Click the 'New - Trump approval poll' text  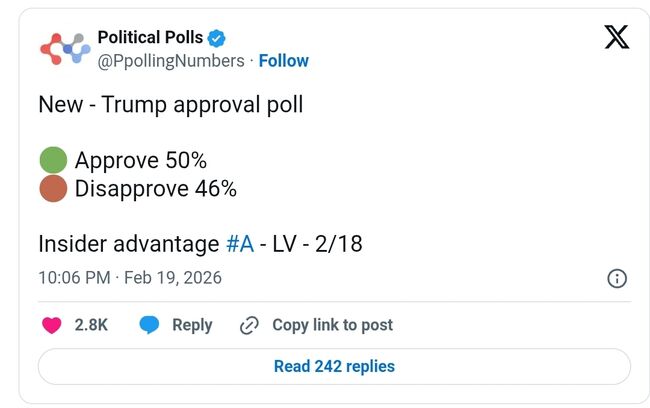tap(170, 105)
